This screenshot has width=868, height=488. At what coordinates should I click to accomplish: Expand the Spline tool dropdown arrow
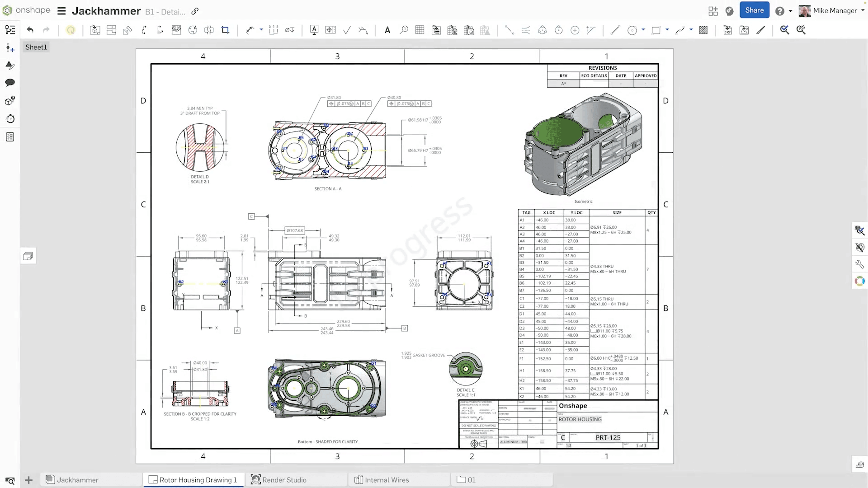691,30
